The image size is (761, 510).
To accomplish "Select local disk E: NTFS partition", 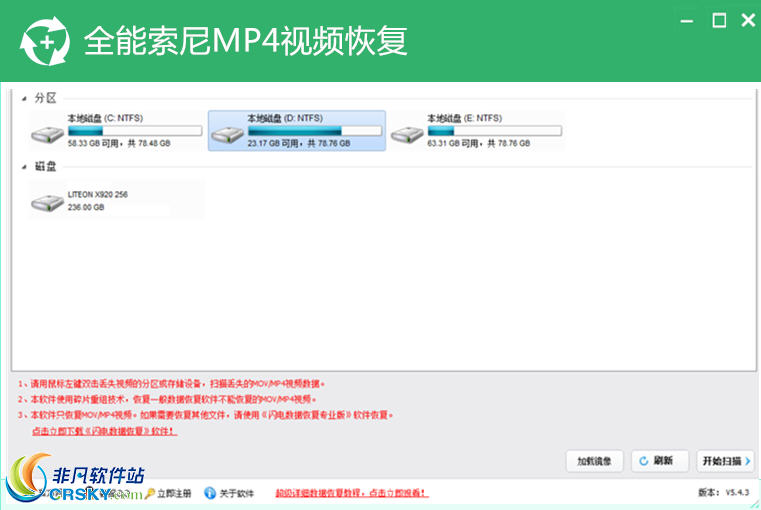I will point(477,131).
